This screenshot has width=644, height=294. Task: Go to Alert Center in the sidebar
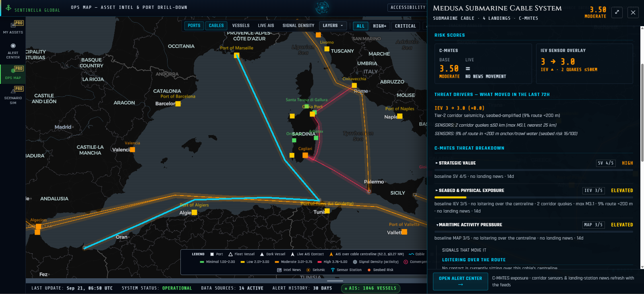13,51
